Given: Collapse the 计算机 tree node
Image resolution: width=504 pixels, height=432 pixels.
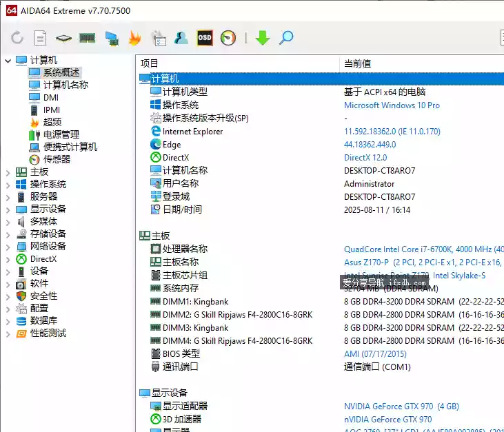Looking at the screenshot, I should pyautogui.click(x=8, y=61).
